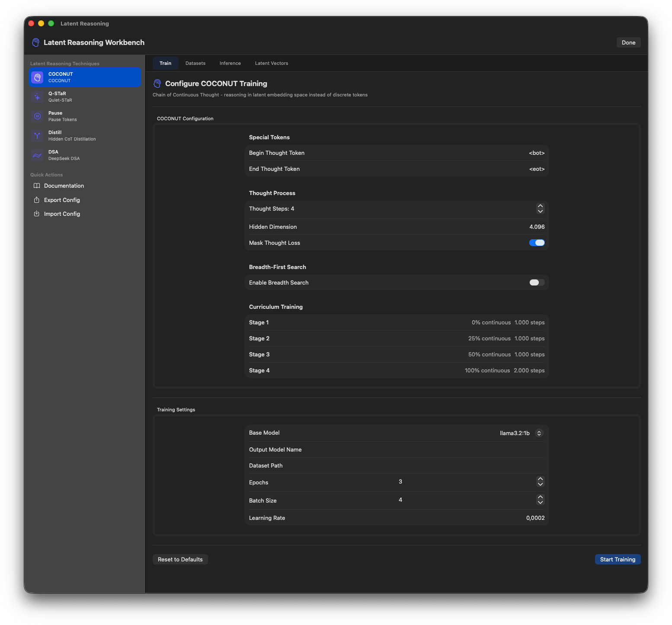The width and height of the screenshot is (672, 625).
Task: Click Reset to Defaults
Action: [180, 560]
